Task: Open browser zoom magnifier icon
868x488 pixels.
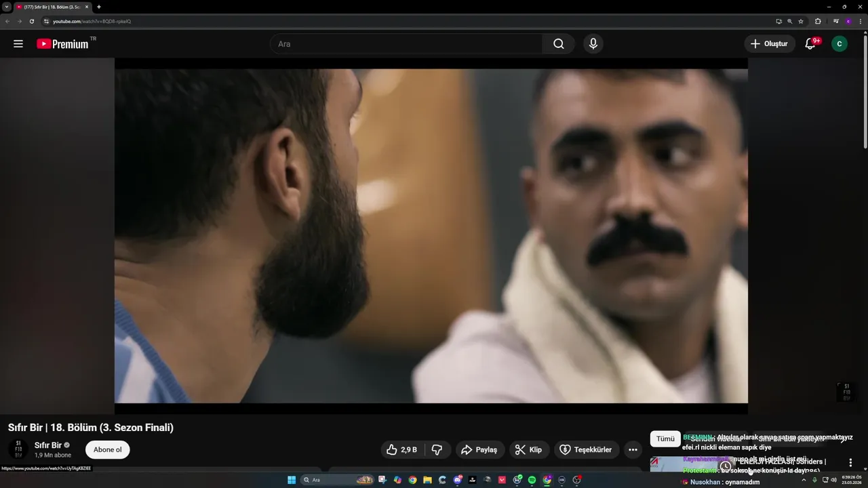Action: [x=790, y=21]
